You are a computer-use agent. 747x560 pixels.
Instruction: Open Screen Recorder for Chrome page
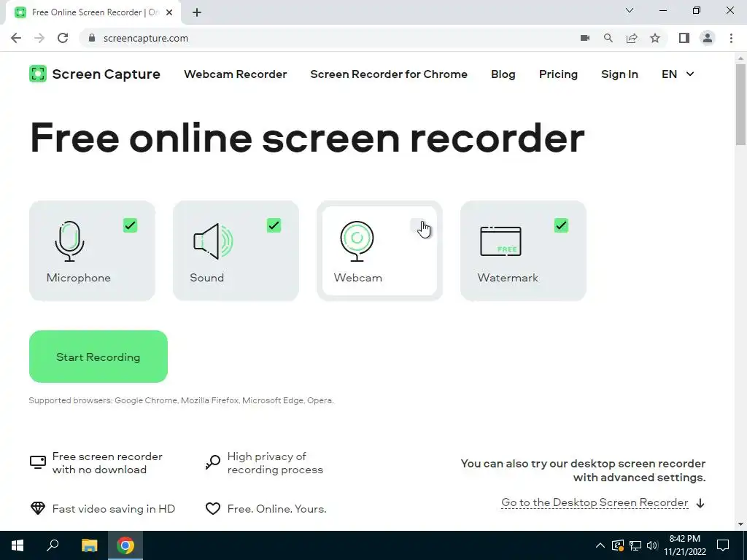coord(389,74)
